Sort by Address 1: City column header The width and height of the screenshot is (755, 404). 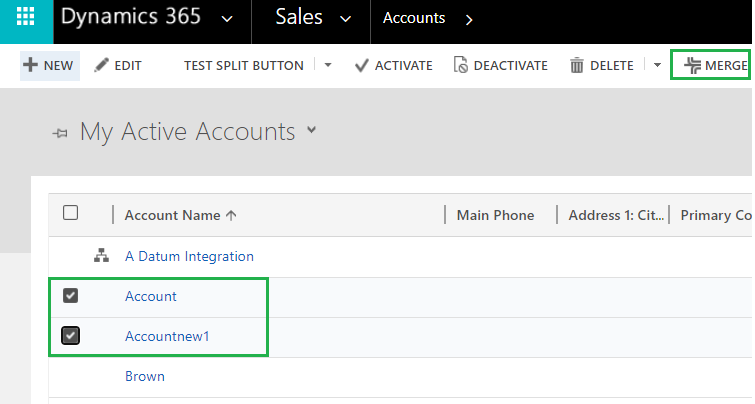(616, 215)
